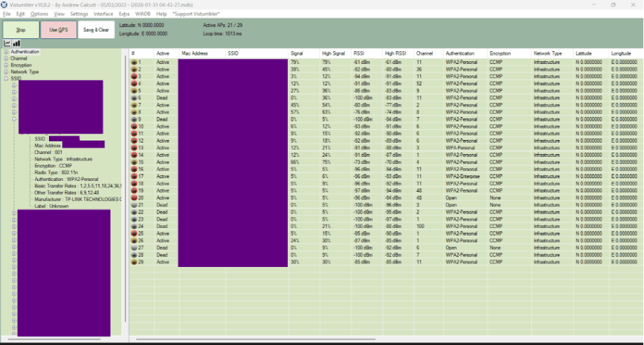Image resolution: width=644 pixels, height=345 pixels.
Task: Click the signal icon for row 15
Action: [x=134, y=162]
